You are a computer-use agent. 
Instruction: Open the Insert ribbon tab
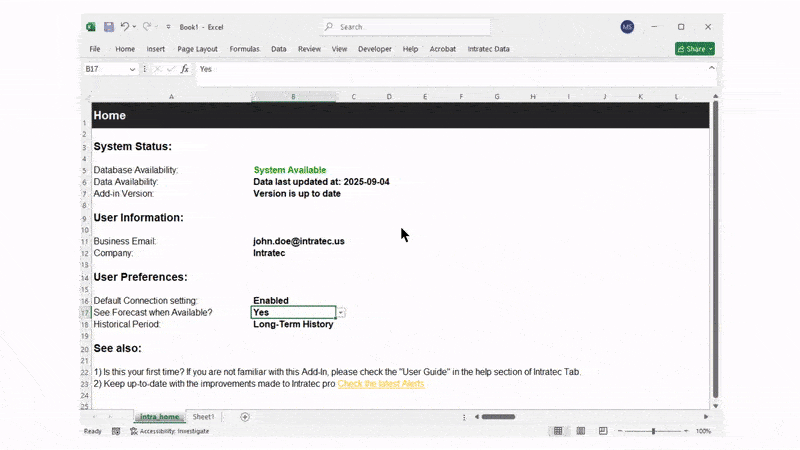tap(156, 49)
